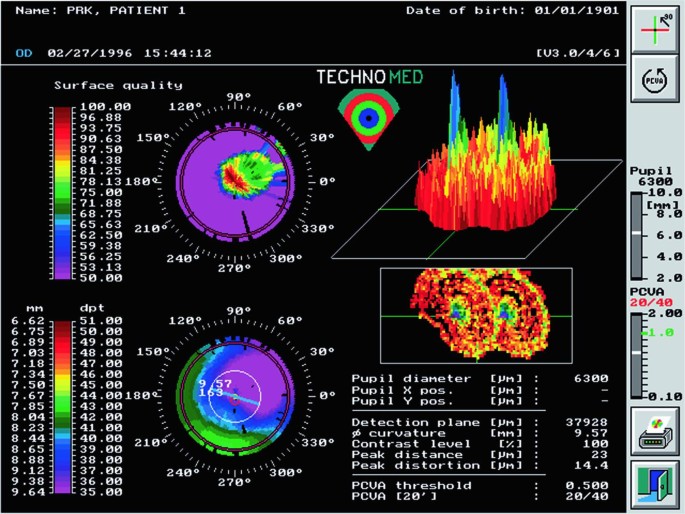Click the Pupil diameter value 6300
The height and width of the screenshot is (514, 685).
click(587, 379)
